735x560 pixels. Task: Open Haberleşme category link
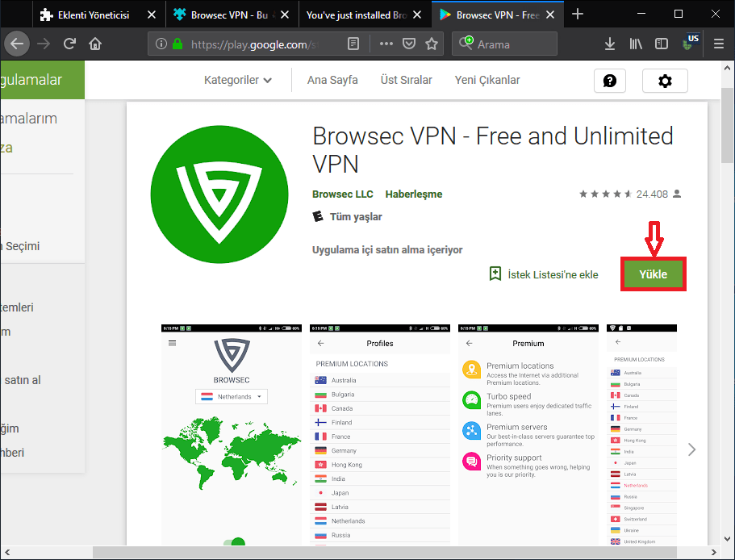coord(413,194)
